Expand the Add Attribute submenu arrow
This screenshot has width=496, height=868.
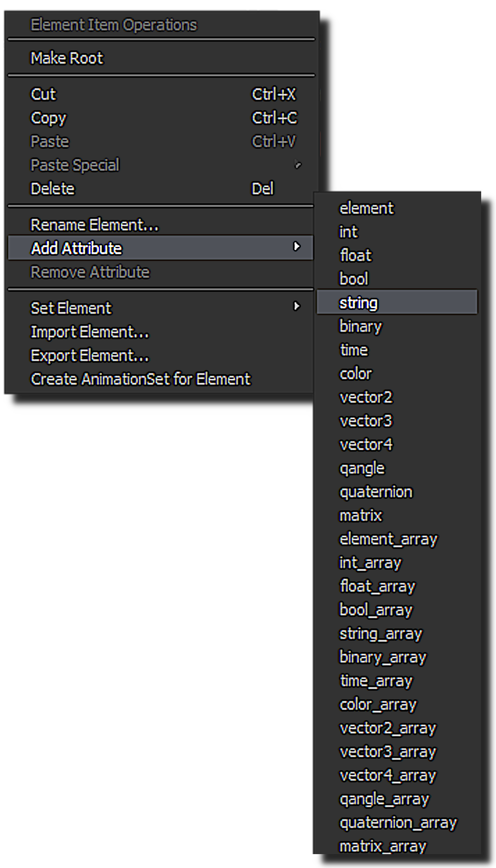297,247
